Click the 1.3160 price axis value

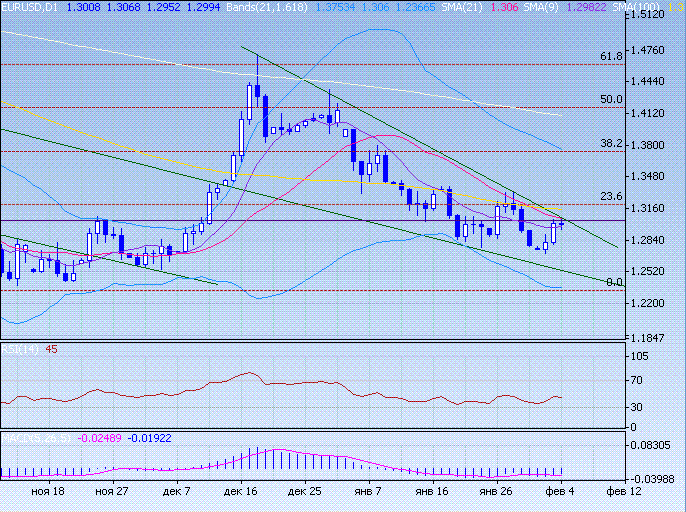(x=653, y=208)
